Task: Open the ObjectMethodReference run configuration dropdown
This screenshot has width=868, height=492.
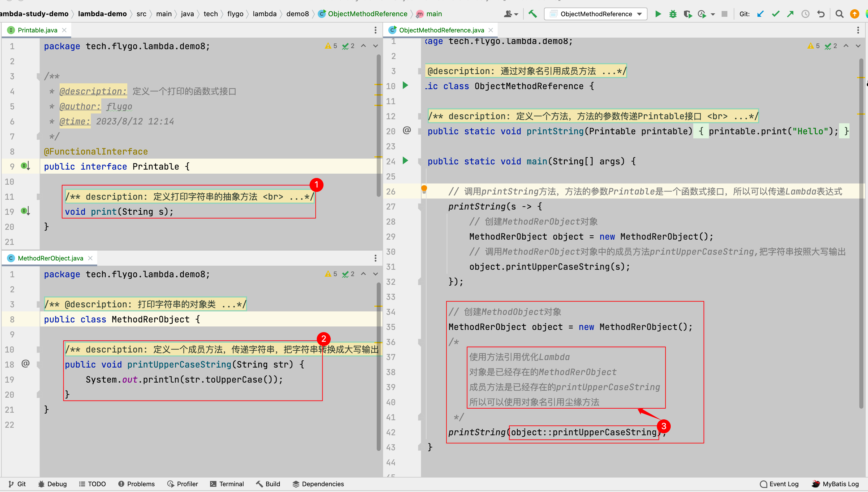Action: pyautogui.click(x=595, y=14)
